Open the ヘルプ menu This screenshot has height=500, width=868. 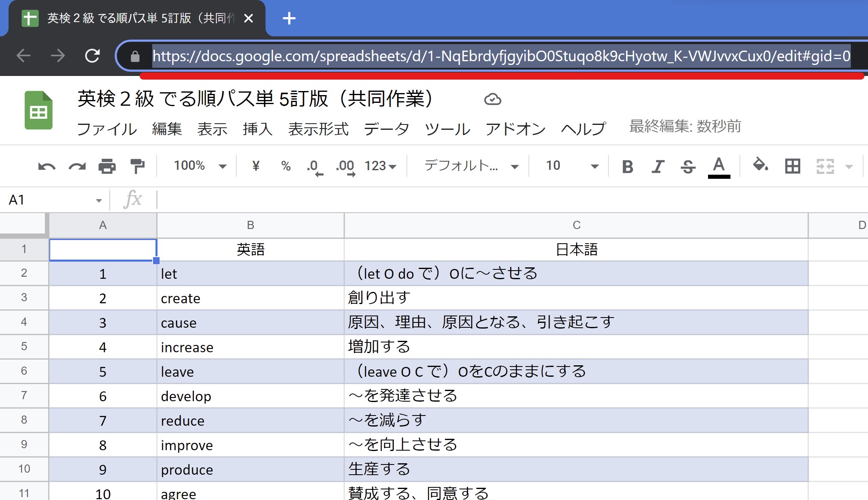click(583, 129)
